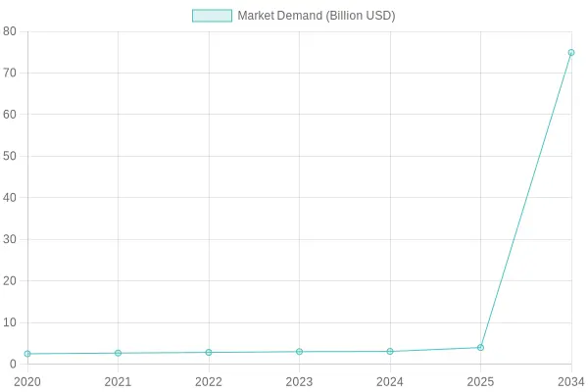Image resolution: width=588 pixels, height=392 pixels.
Task: Click the 60 y-axis label
Action: (10, 115)
